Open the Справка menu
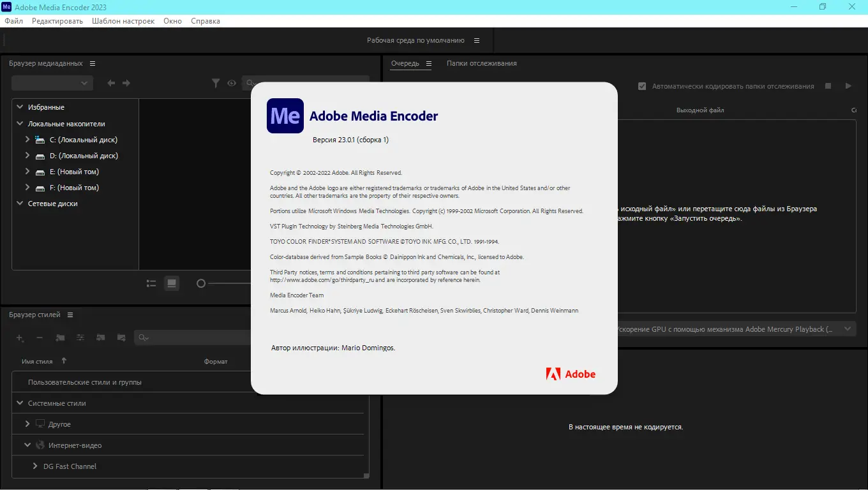Image resolution: width=868 pixels, height=490 pixels. (x=206, y=21)
